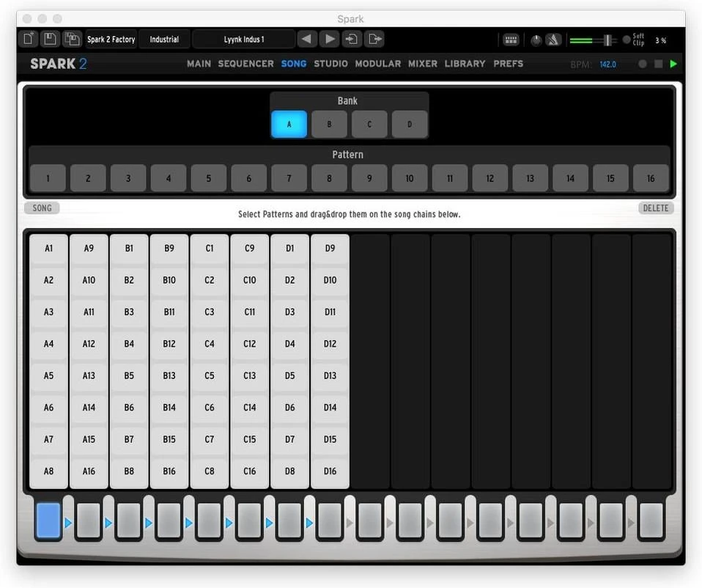The width and height of the screenshot is (702, 588).
Task: Open the Spark 2 Factory bank dropdown
Action: tap(111, 40)
